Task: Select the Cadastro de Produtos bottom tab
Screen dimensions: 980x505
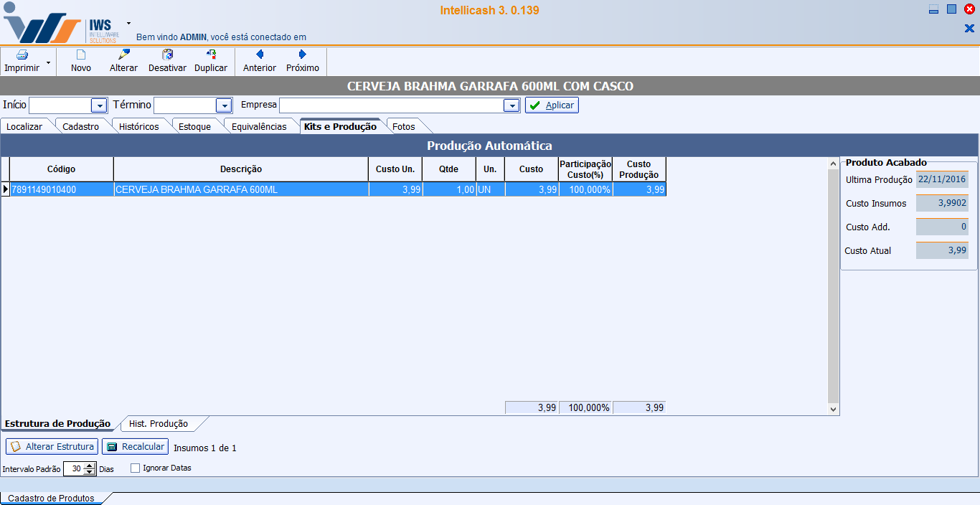Action: click(52, 498)
